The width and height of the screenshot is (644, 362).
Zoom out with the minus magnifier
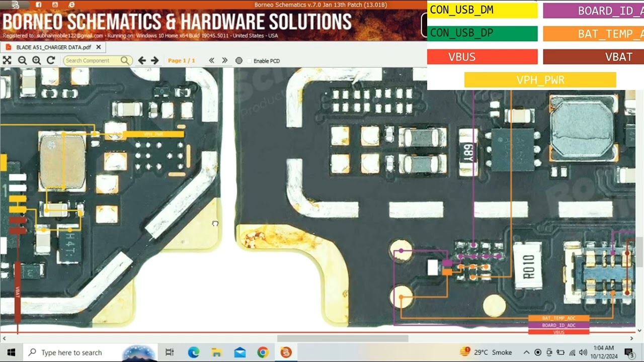pyautogui.click(x=22, y=60)
